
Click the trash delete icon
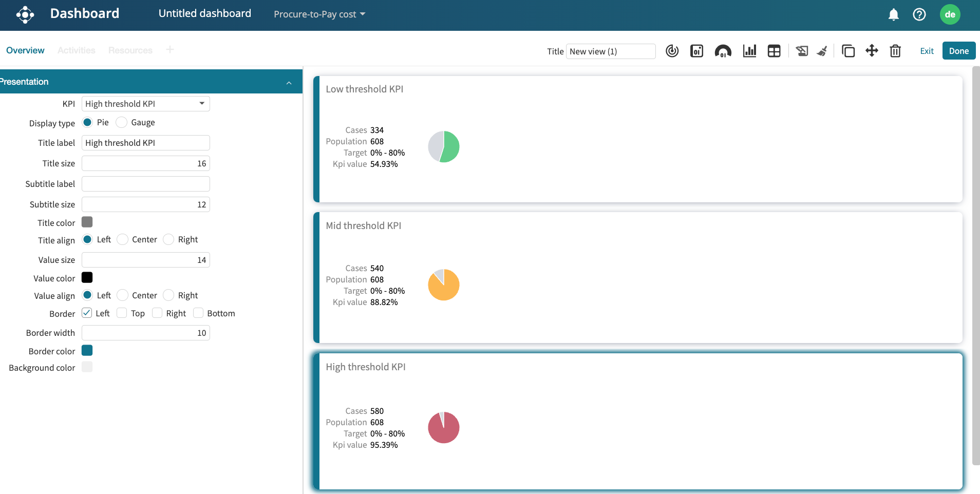point(895,51)
